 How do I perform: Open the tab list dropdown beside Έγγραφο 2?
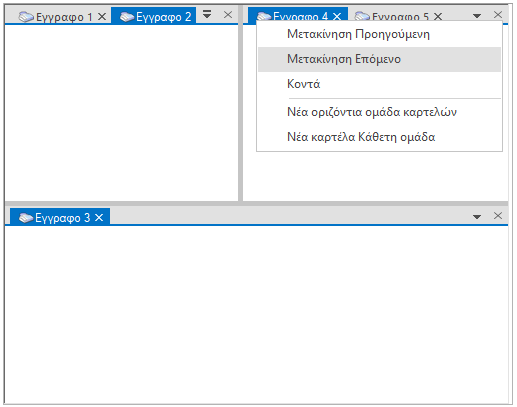point(207,14)
